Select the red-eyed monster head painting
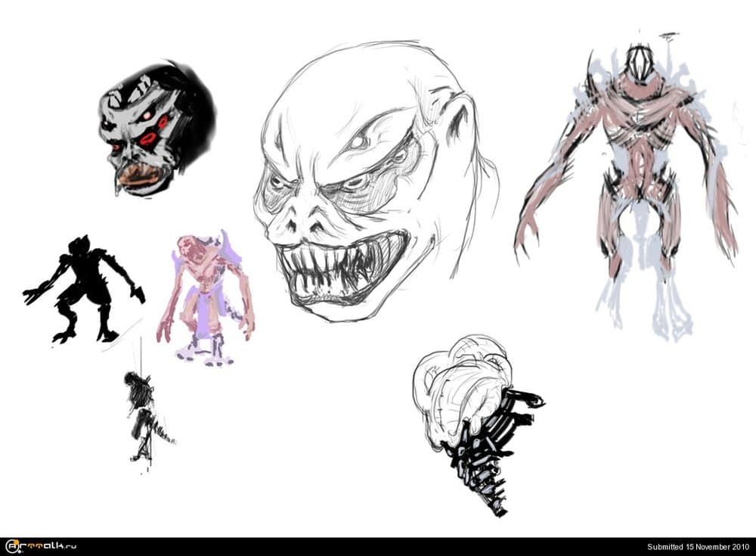 (155, 129)
